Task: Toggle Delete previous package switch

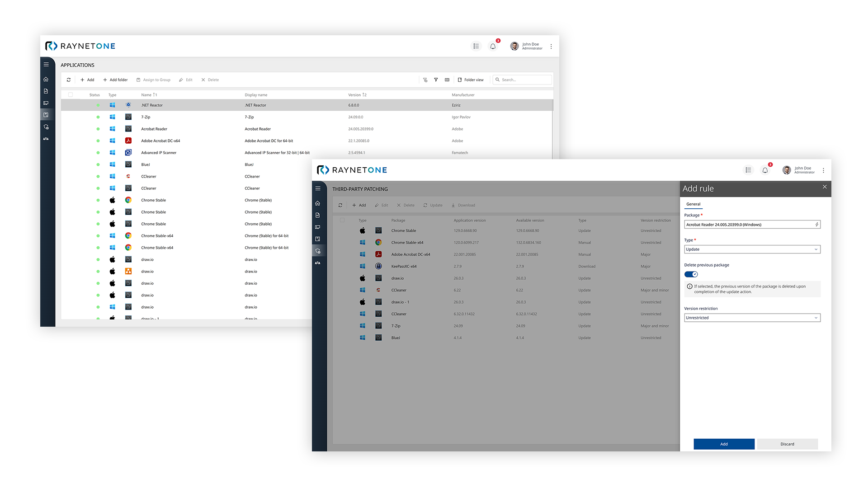Action: click(x=691, y=274)
